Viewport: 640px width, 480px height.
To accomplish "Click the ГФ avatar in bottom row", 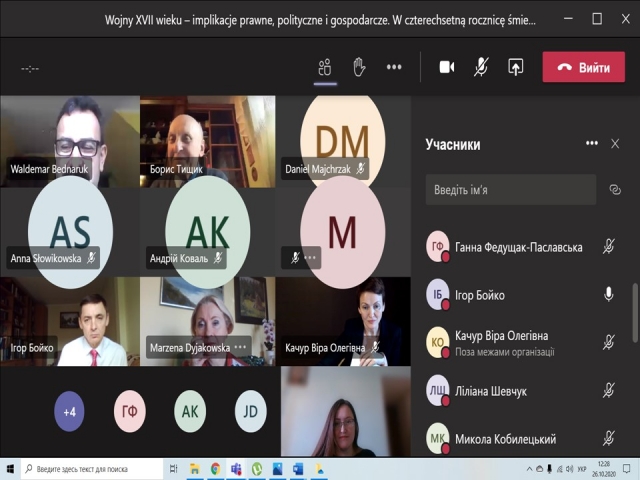I will click(130, 411).
